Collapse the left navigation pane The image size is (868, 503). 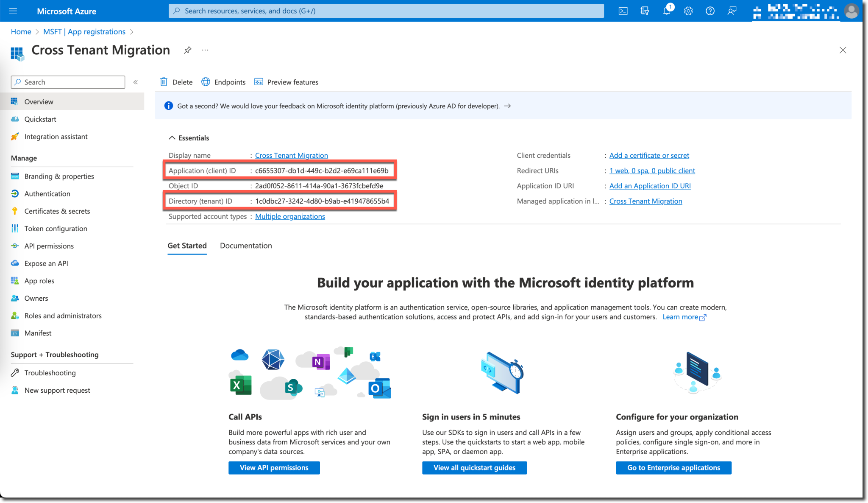click(x=135, y=82)
